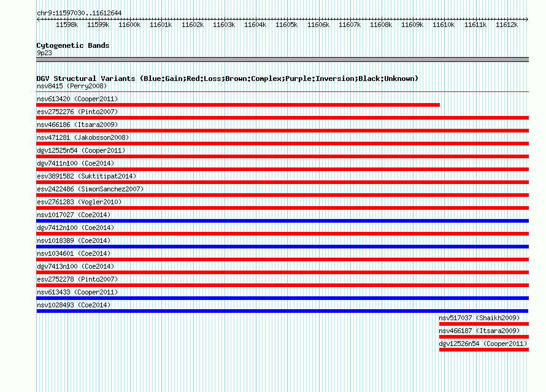The image size is (546, 392).
Task: Select dgv12526n54 (Cooper2011) label
Action: [483, 344]
